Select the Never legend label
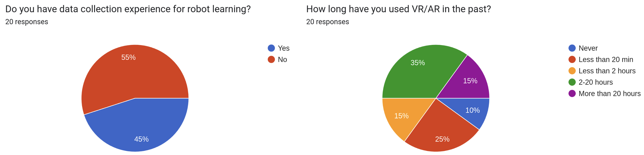This screenshot has width=644, height=155. coord(588,48)
